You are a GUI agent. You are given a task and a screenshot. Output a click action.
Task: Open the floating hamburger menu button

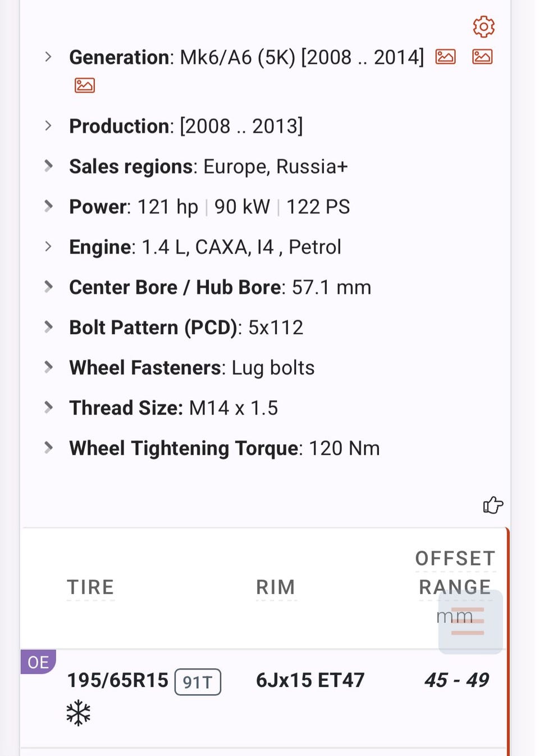tap(470, 622)
